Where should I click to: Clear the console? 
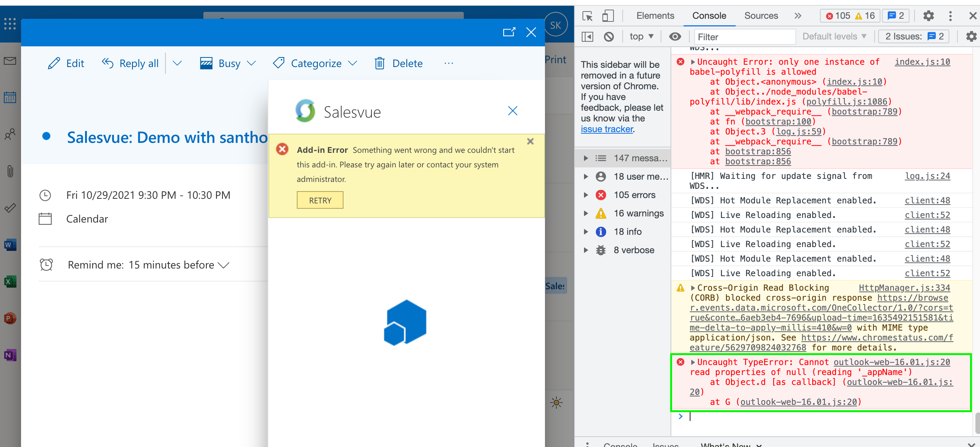click(609, 37)
